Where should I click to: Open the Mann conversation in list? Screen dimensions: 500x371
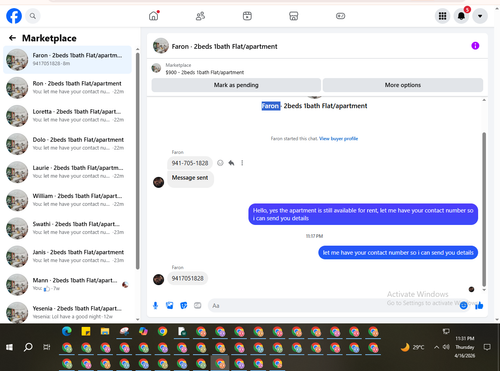point(67,284)
